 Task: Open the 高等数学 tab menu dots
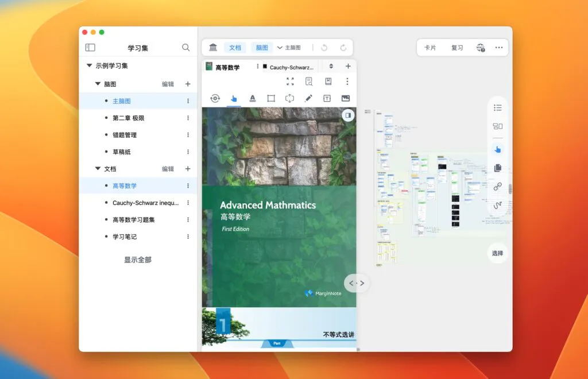pos(258,67)
